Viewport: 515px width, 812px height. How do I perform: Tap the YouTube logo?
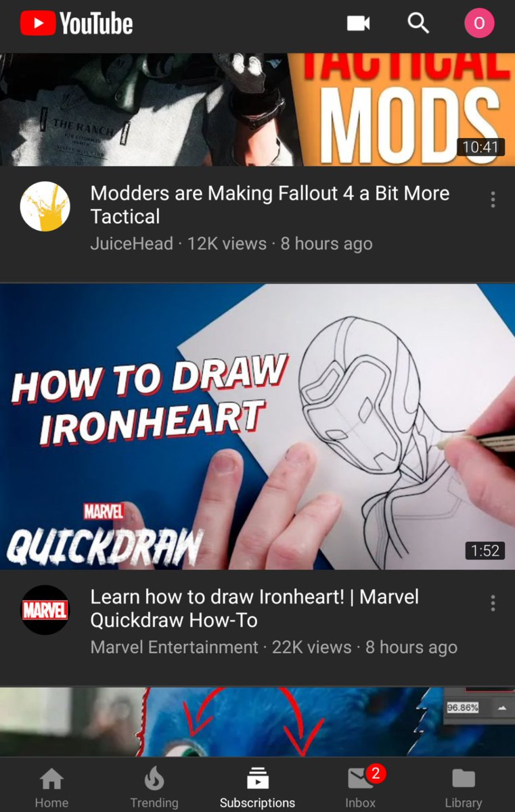pyautogui.click(x=76, y=24)
